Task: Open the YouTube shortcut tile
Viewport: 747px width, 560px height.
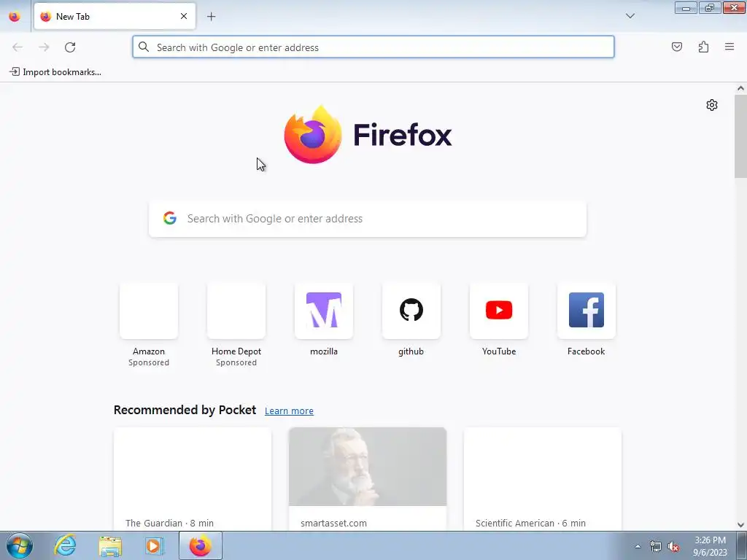Action: point(499,321)
